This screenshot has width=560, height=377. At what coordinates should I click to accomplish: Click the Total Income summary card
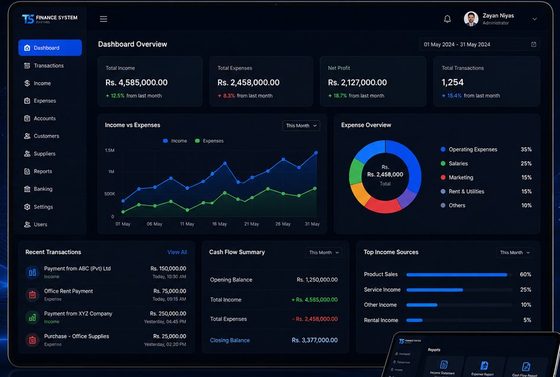pos(150,81)
